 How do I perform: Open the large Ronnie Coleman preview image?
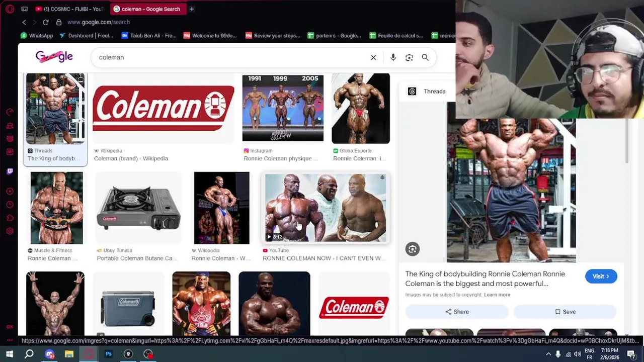tap(511, 190)
